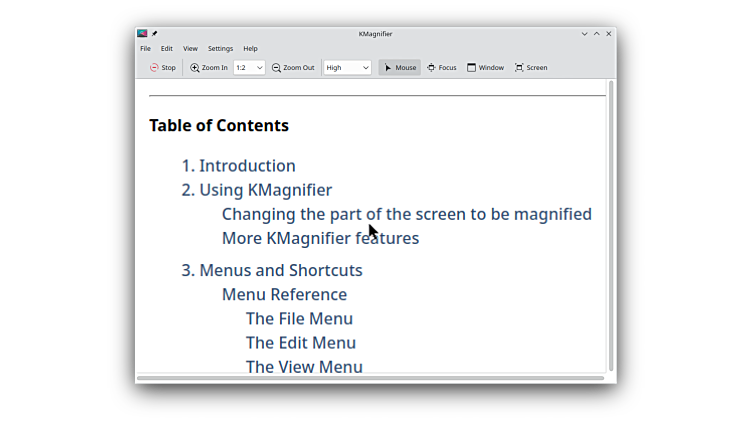The width and height of the screenshot is (752, 423).
Task: Click the magnified Introduction link
Action: point(247,166)
